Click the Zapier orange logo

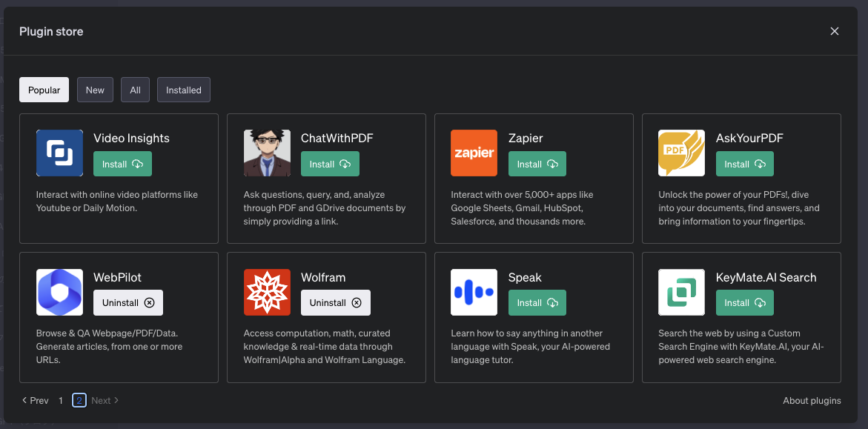[x=474, y=153]
